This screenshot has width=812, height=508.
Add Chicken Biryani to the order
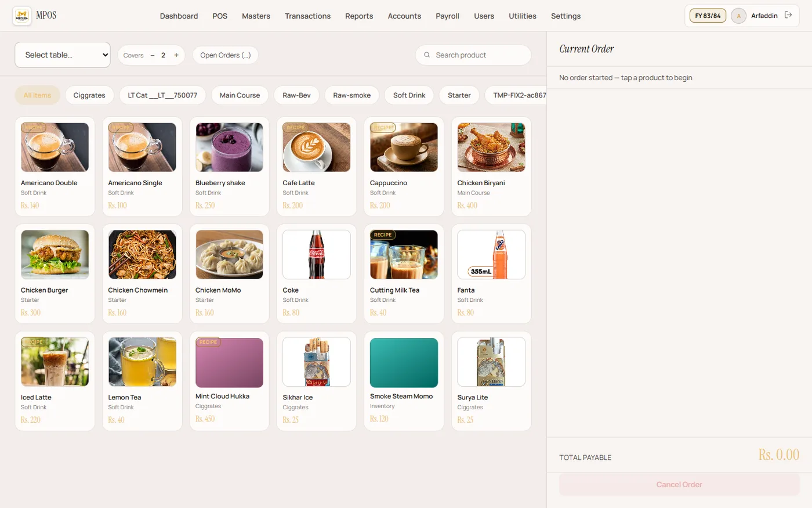coord(491,167)
